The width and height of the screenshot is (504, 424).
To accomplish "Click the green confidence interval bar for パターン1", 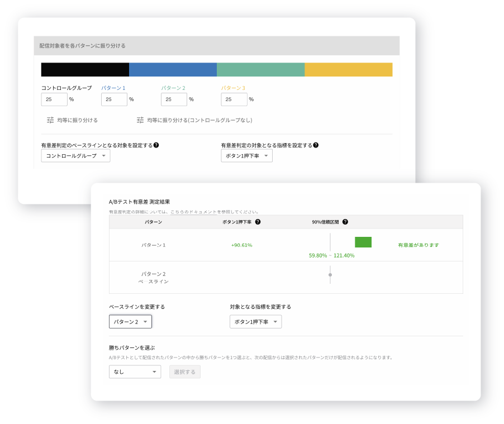I will 364,242.
